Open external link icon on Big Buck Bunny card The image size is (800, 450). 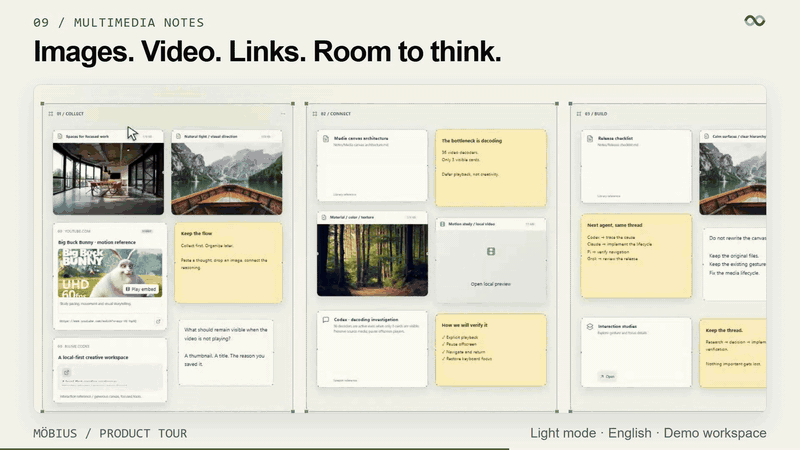click(158, 321)
